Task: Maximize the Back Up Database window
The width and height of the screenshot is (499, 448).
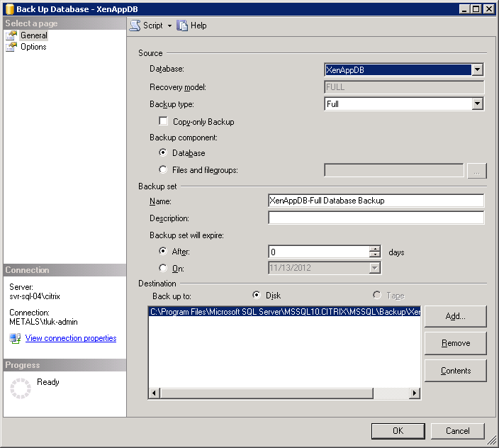Action: (x=476, y=9)
